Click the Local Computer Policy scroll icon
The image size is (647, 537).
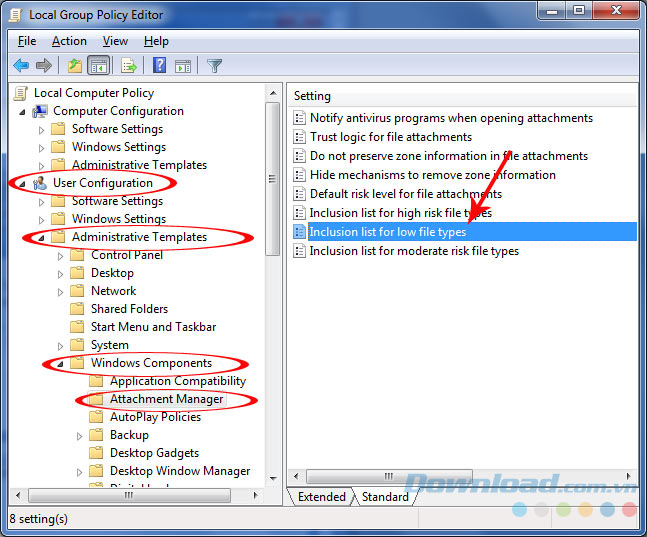pyautogui.click(x=21, y=93)
